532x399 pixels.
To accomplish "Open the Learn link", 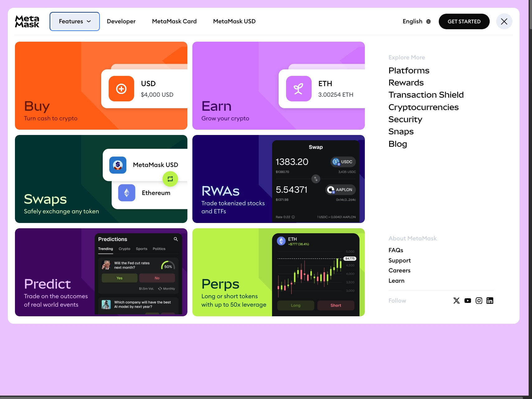I will click(397, 281).
